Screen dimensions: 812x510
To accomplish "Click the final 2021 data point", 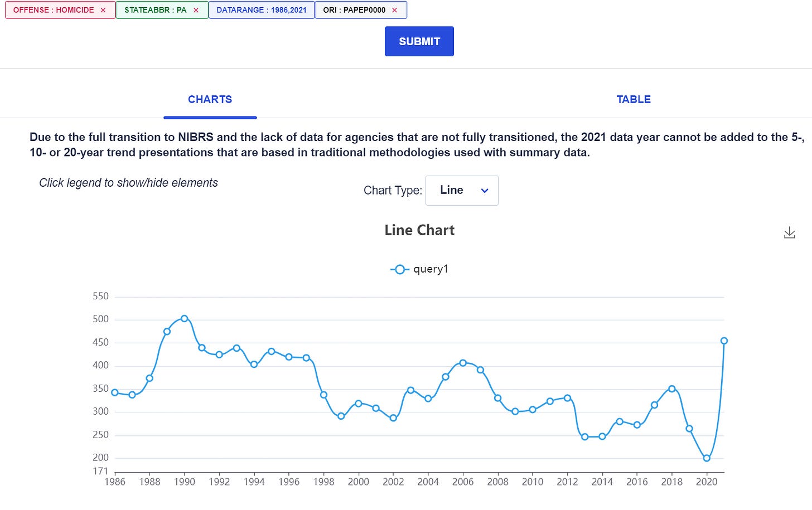I will pos(724,340).
